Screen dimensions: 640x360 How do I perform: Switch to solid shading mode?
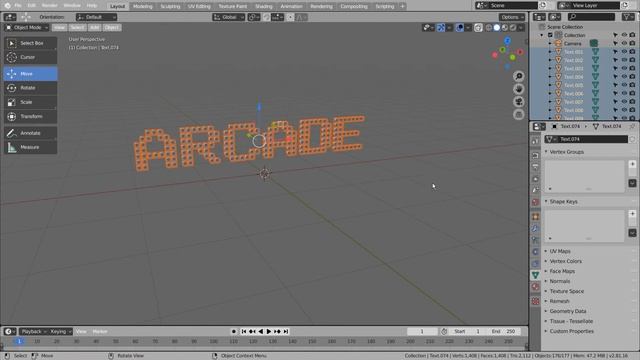pos(497,28)
